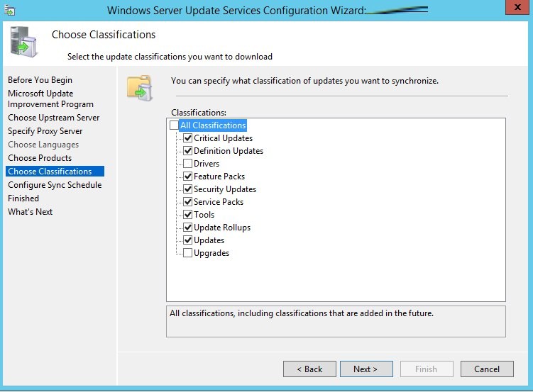The width and height of the screenshot is (533, 392).
Task: Jump to the Specify Proxy Server step
Action: pyautogui.click(x=45, y=131)
